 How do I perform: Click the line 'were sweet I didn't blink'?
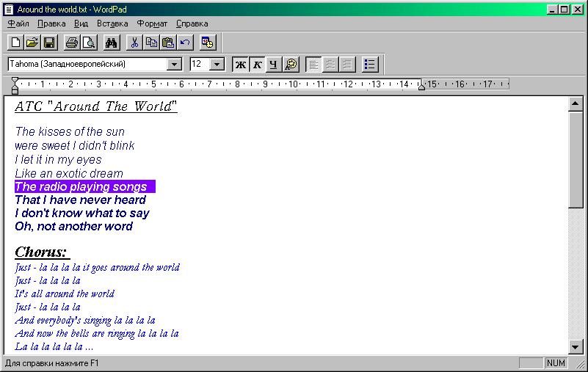pos(75,145)
